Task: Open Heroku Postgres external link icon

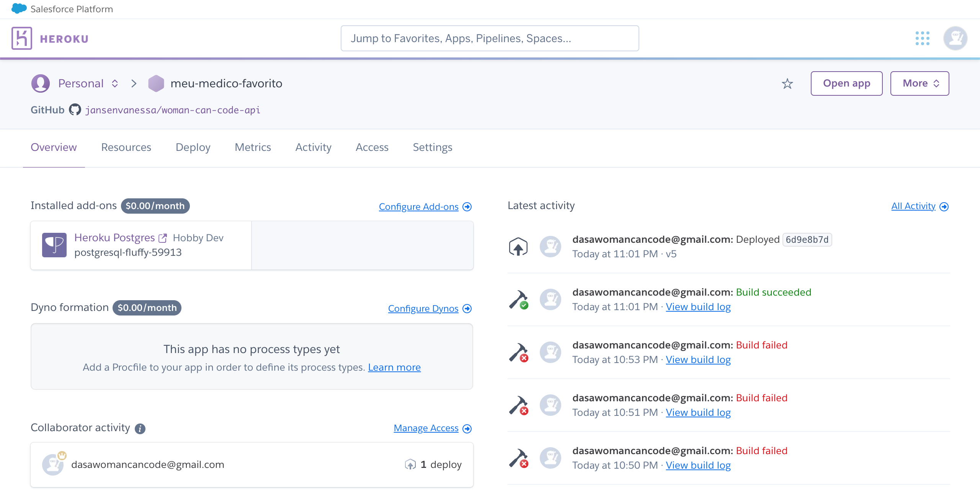Action: tap(163, 238)
